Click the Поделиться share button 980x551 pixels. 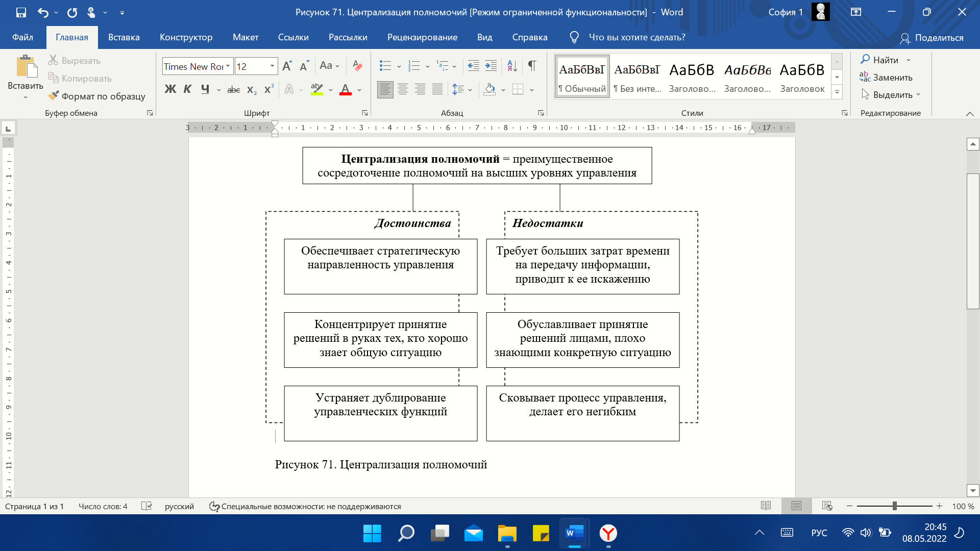point(932,38)
